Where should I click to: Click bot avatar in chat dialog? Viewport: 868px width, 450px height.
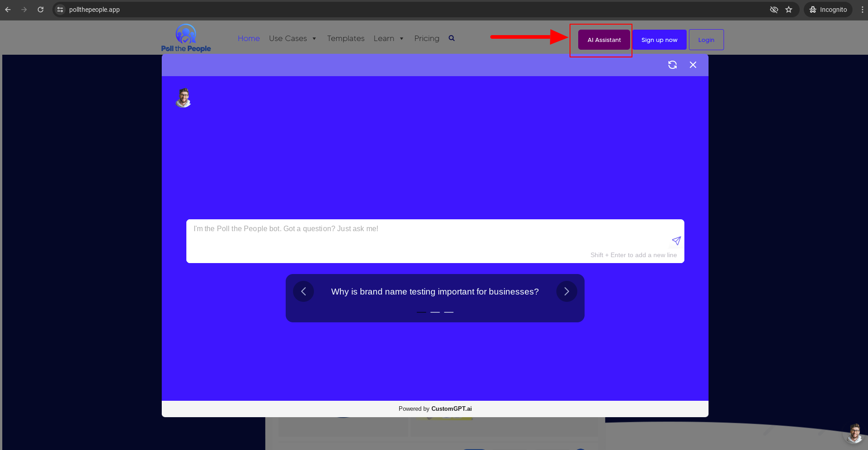(183, 98)
